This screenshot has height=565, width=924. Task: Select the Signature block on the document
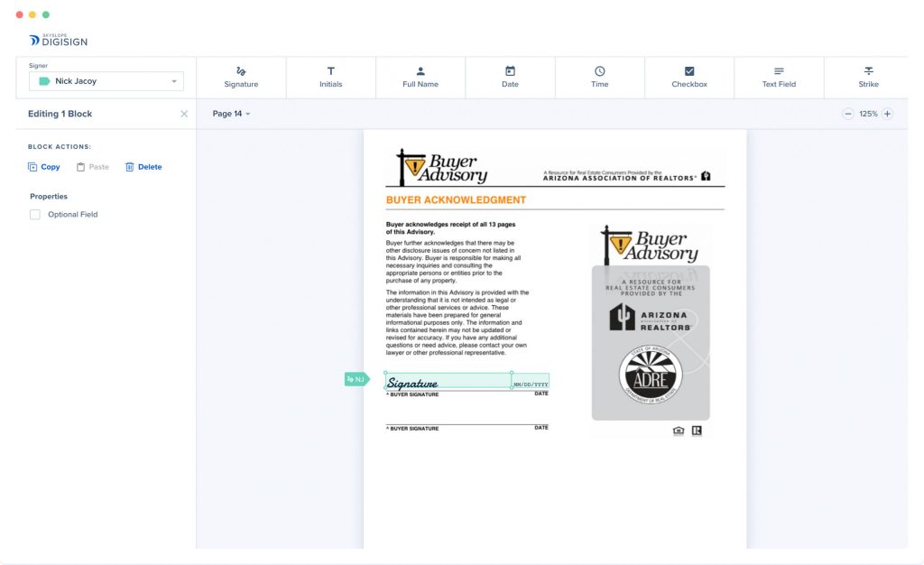click(448, 380)
